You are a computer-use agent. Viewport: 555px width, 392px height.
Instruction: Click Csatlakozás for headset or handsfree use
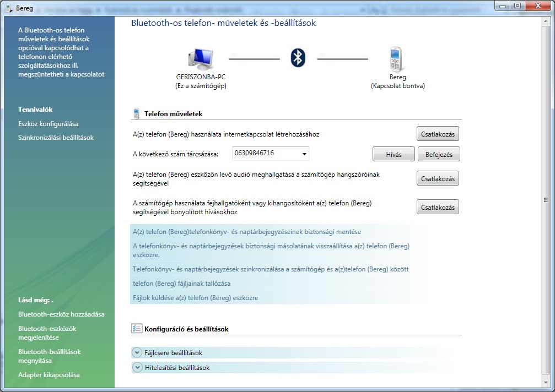click(438, 207)
